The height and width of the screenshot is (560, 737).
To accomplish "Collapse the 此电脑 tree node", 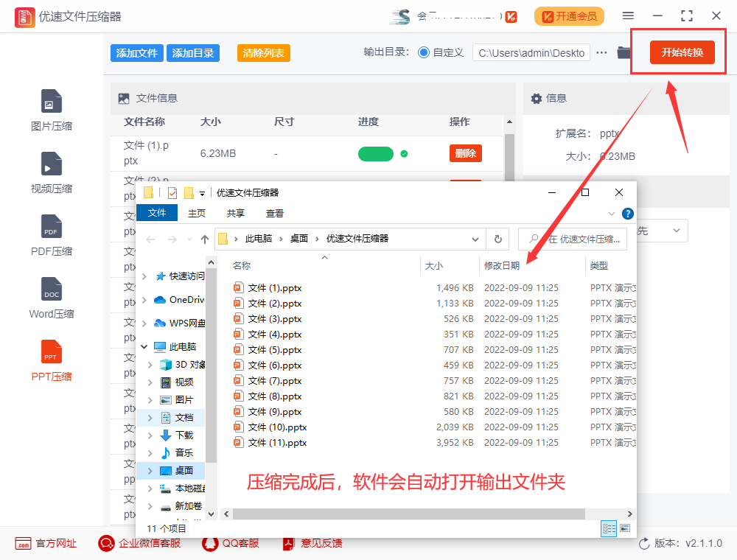I will (x=144, y=347).
